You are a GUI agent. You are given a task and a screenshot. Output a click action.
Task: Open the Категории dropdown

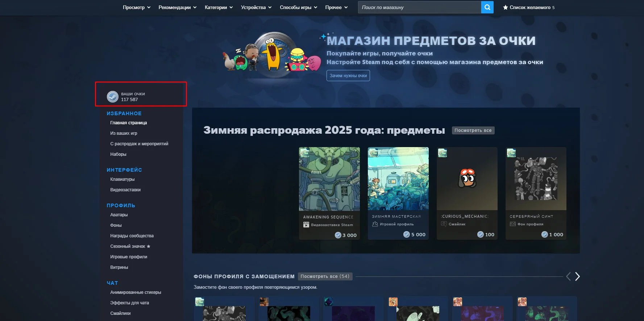tap(219, 7)
